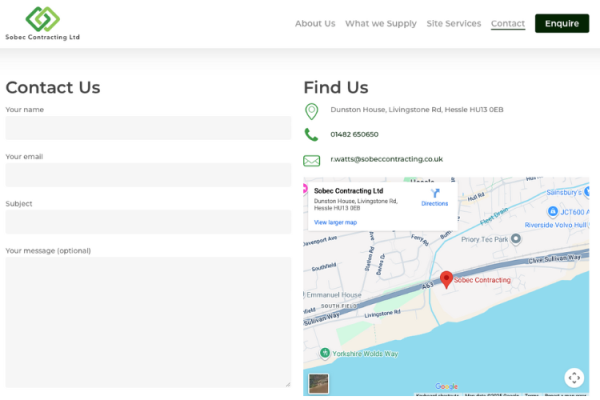Focus the Your name input field

pos(148,128)
